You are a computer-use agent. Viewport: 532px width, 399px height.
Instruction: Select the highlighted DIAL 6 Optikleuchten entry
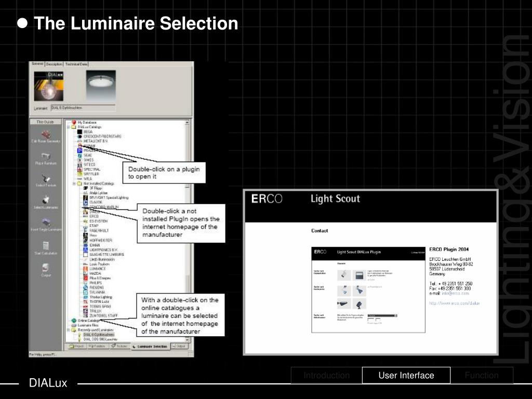[x=99, y=335]
